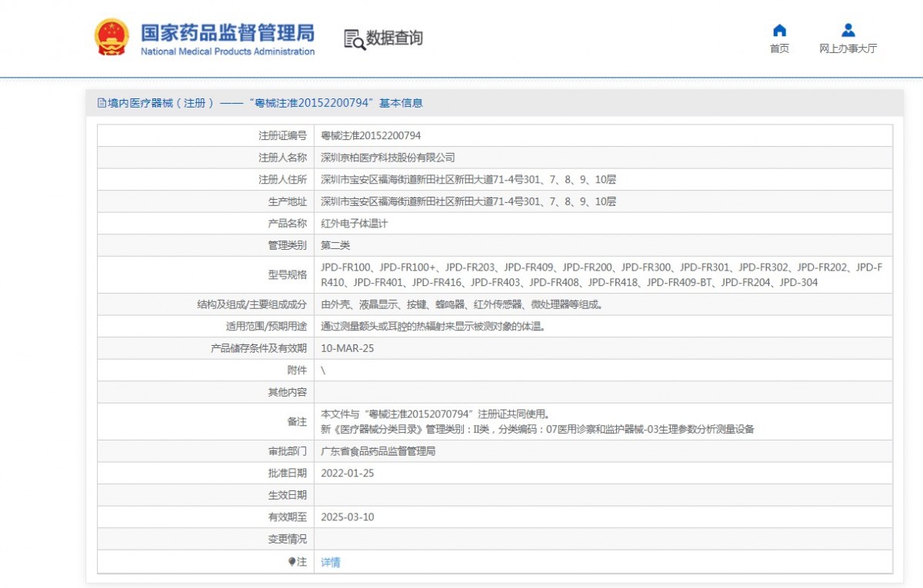This screenshot has width=923, height=588.
Task: Click 国家药品监督管理局 site title
Action: [228, 32]
